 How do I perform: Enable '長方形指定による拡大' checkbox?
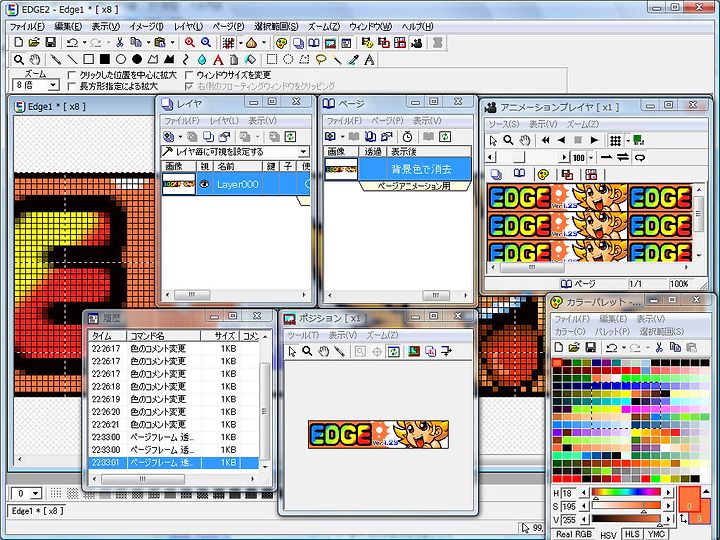(71, 86)
